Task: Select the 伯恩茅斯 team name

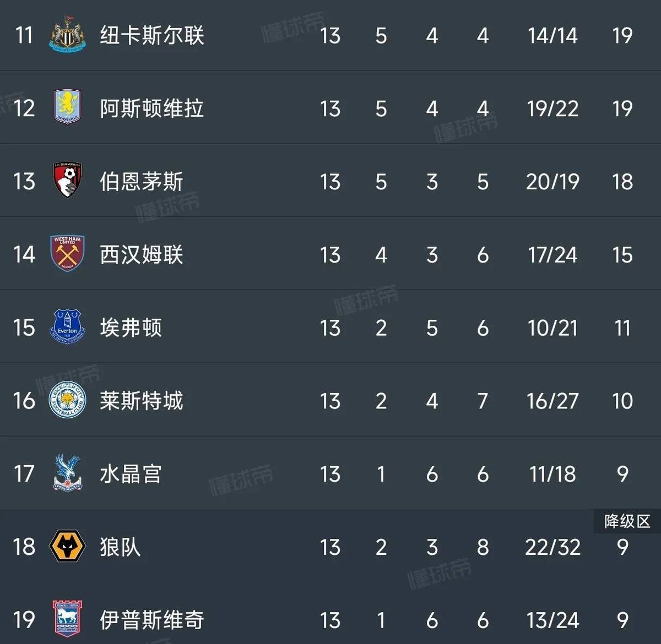Action: [142, 181]
